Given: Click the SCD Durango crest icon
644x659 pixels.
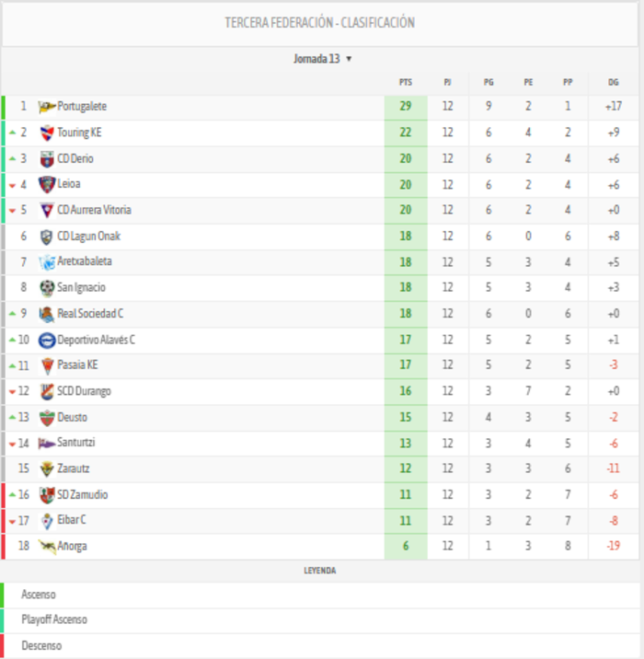Looking at the screenshot, I should pyautogui.click(x=47, y=391).
